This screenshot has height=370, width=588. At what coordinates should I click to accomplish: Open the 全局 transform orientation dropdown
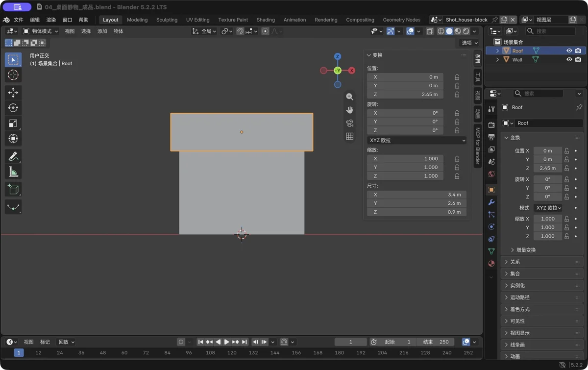pos(204,31)
